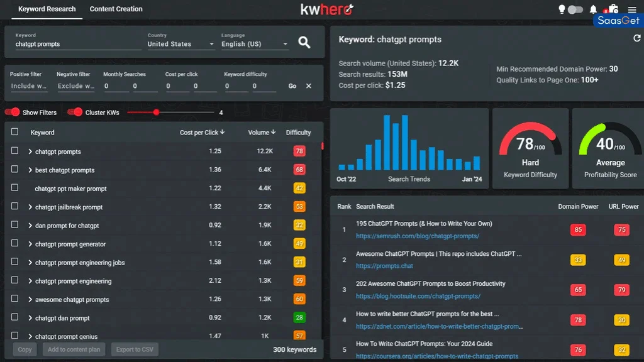Open the notifications bell
Viewport: 644px width, 362px height.
pos(593,9)
